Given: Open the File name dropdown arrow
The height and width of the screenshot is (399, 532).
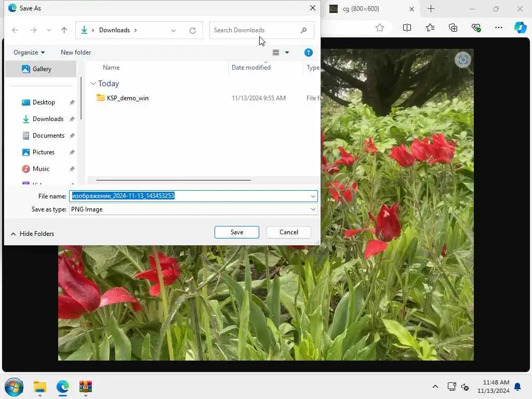Looking at the screenshot, I should pyautogui.click(x=313, y=196).
